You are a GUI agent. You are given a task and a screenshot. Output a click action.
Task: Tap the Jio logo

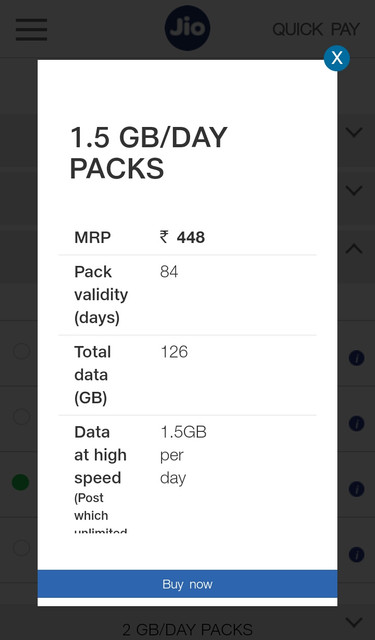click(x=187, y=28)
